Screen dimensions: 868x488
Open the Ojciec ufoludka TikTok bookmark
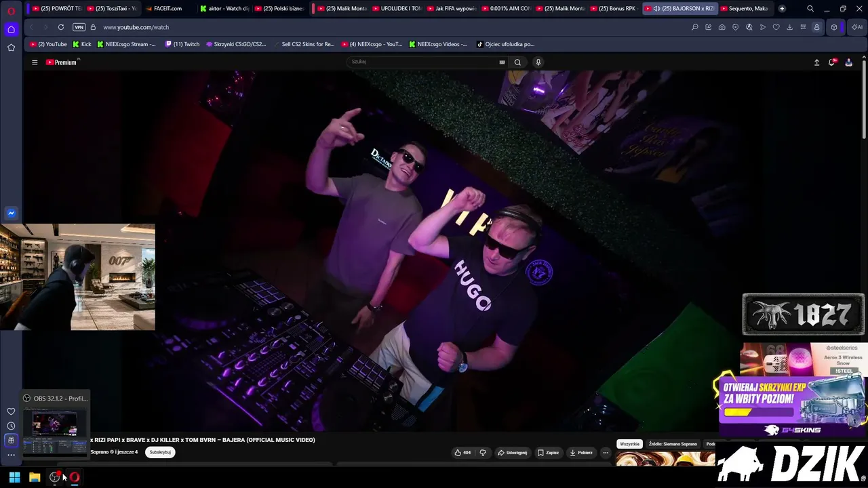tap(506, 44)
